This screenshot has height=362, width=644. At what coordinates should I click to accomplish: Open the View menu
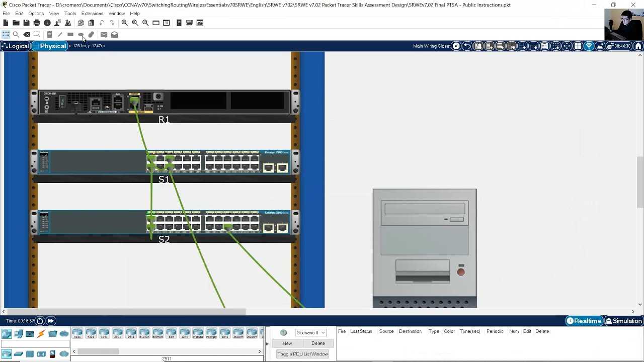pos(54,14)
